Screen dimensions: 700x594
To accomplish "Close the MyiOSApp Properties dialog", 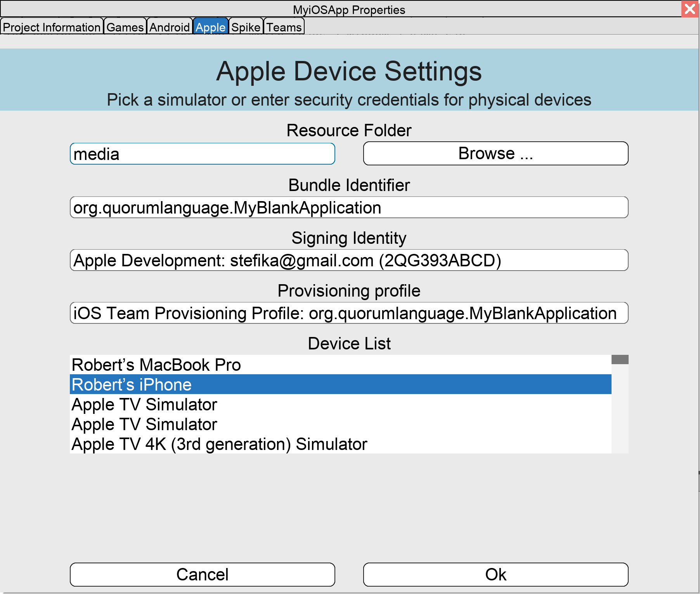I will pyautogui.click(x=690, y=9).
